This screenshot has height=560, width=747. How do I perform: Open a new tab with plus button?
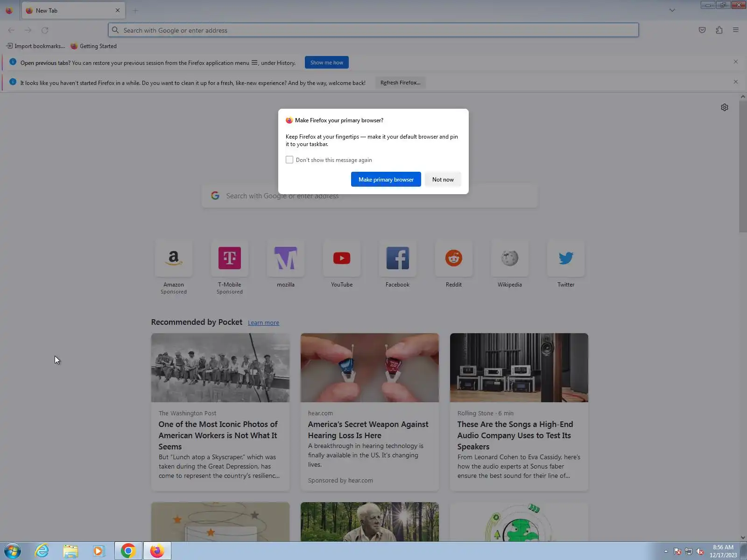(135, 10)
